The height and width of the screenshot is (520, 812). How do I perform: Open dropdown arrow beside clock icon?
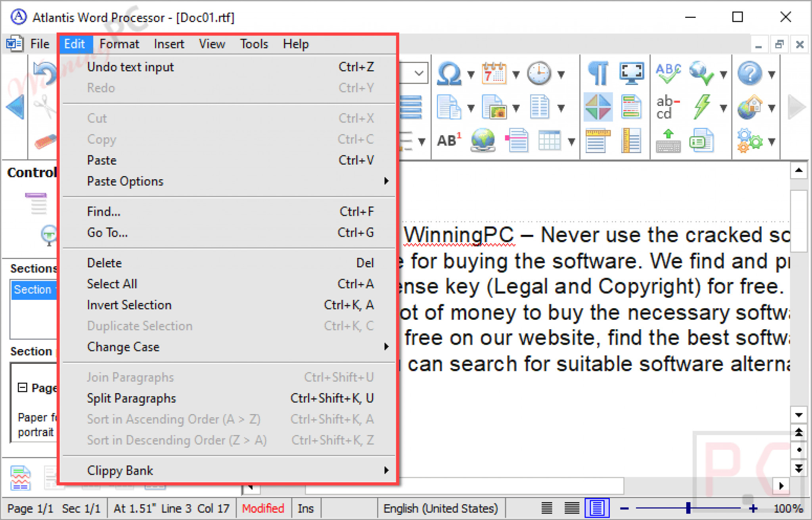pos(561,74)
